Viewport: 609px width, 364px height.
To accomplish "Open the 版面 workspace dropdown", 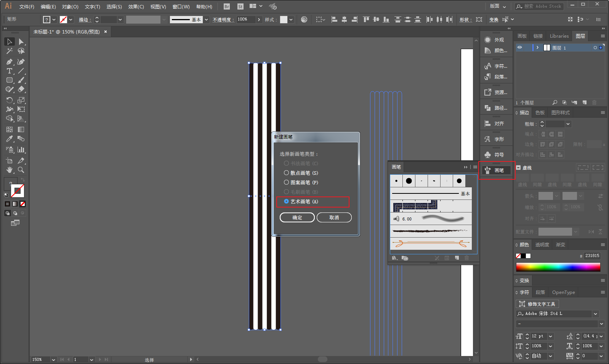I will coord(498,6).
